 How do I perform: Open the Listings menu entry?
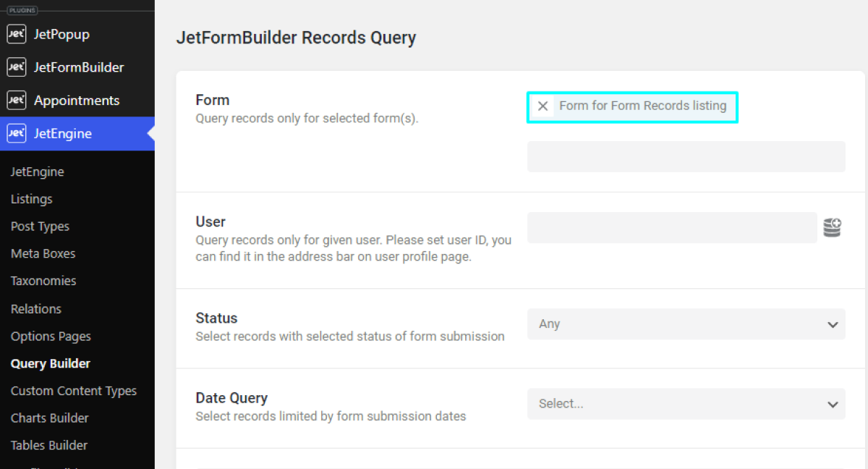point(31,198)
